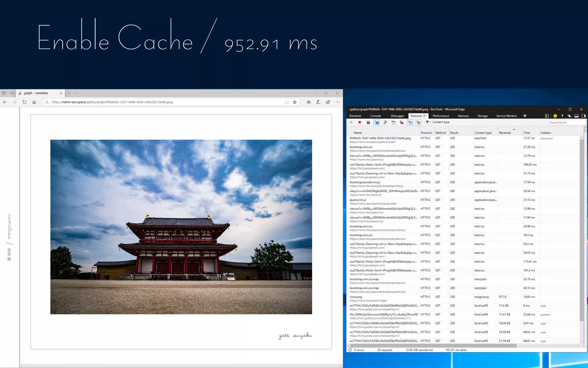Click the Edge page horizontal scrollbar
This screenshot has height=368, width=588.
point(181,366)
